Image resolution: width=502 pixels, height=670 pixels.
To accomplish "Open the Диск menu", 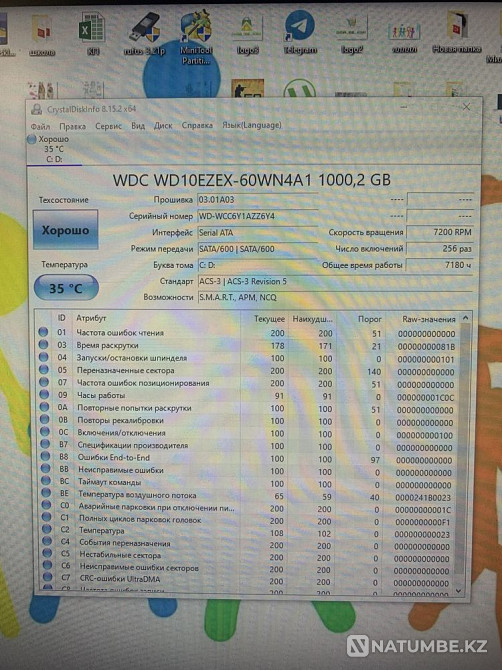I will (x=163, y=126).
